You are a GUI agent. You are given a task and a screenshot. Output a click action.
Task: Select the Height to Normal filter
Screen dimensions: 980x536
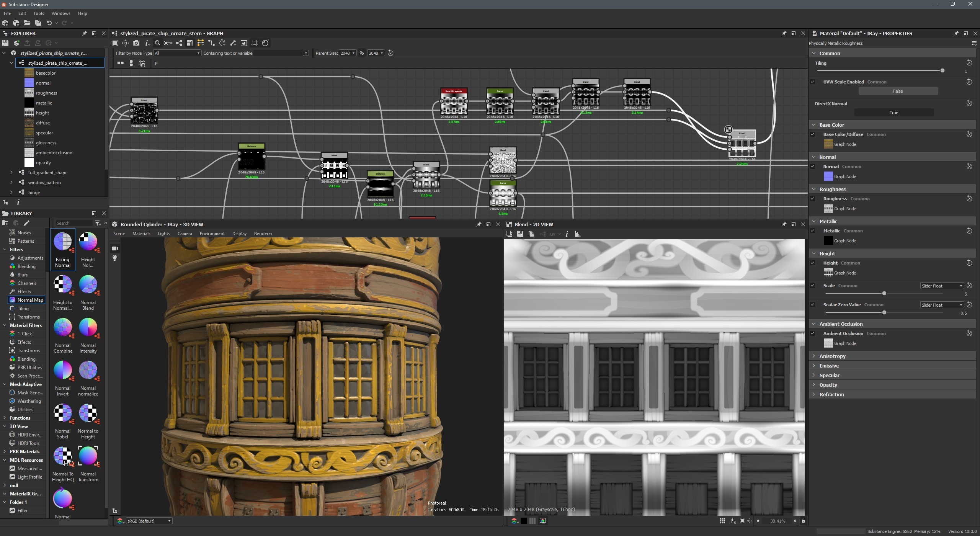click(x=62, y=285)
